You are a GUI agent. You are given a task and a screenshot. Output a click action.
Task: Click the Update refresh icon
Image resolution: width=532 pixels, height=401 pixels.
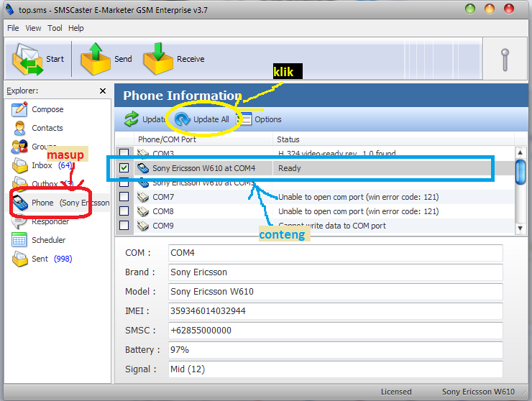[132, 119]
